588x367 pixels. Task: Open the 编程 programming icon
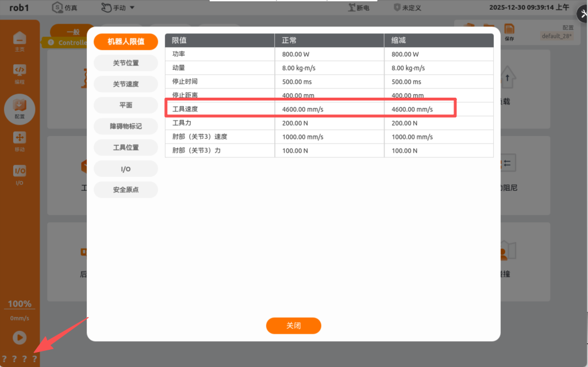tap(20, 73)
